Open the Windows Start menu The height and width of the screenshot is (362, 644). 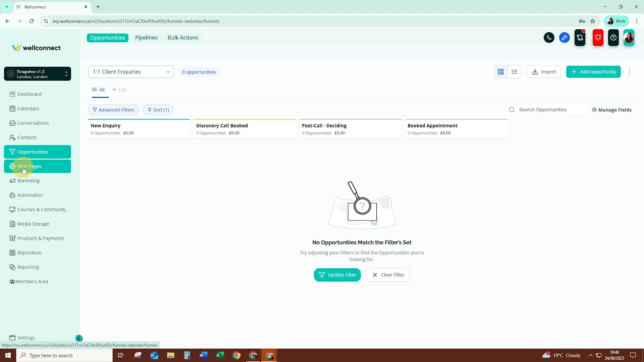click(8, 356)
